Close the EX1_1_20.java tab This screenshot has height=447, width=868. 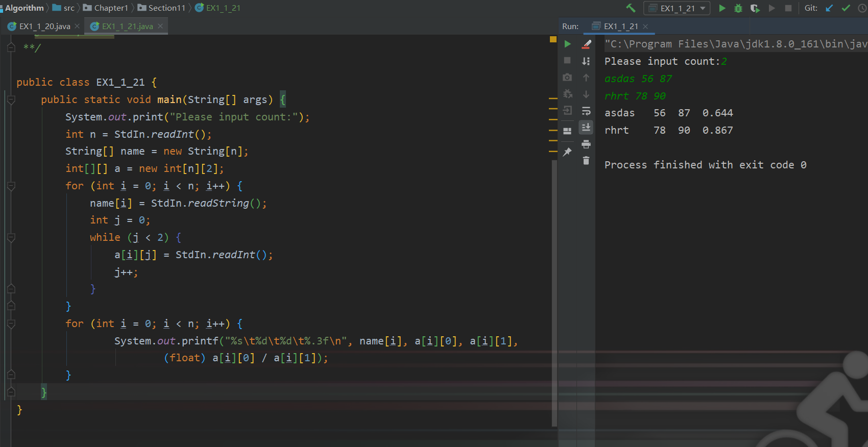point(77,26)
